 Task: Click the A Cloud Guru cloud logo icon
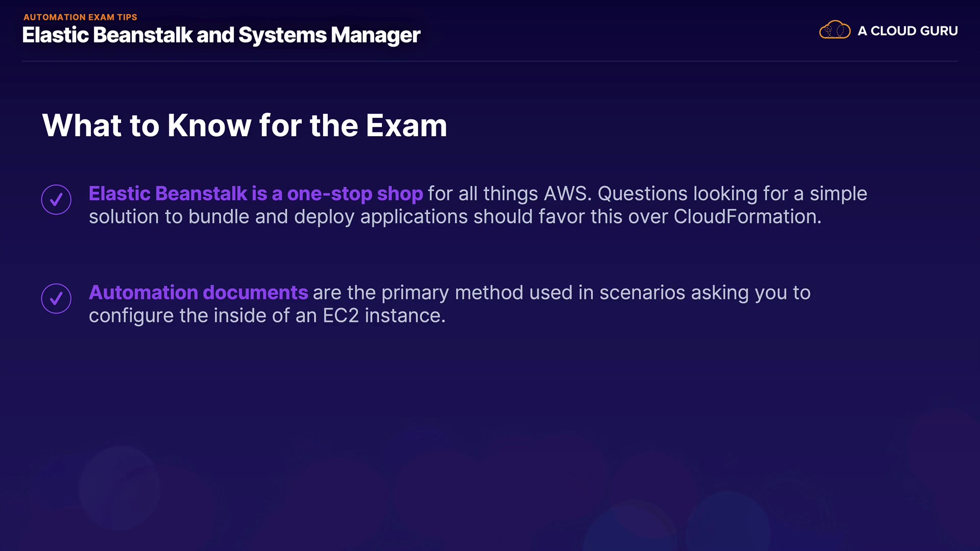(x=835, y=30)
